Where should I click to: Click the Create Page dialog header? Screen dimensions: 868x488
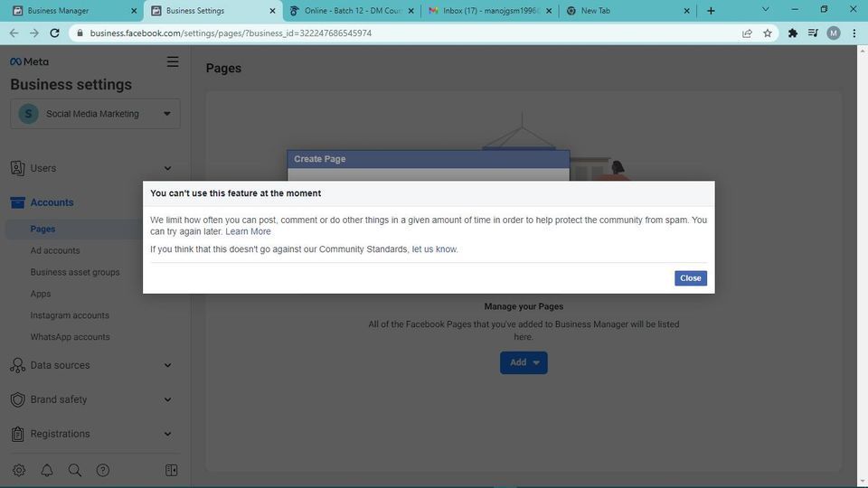point(429,159)
